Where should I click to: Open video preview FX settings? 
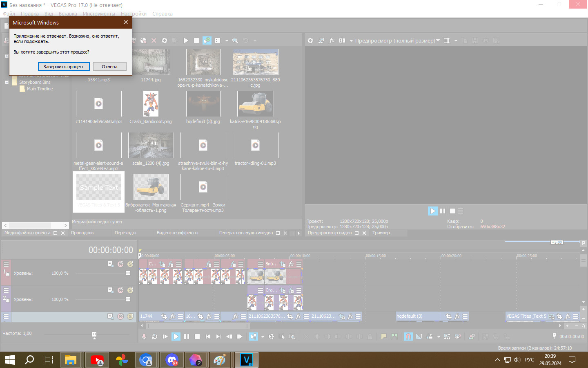332,40
